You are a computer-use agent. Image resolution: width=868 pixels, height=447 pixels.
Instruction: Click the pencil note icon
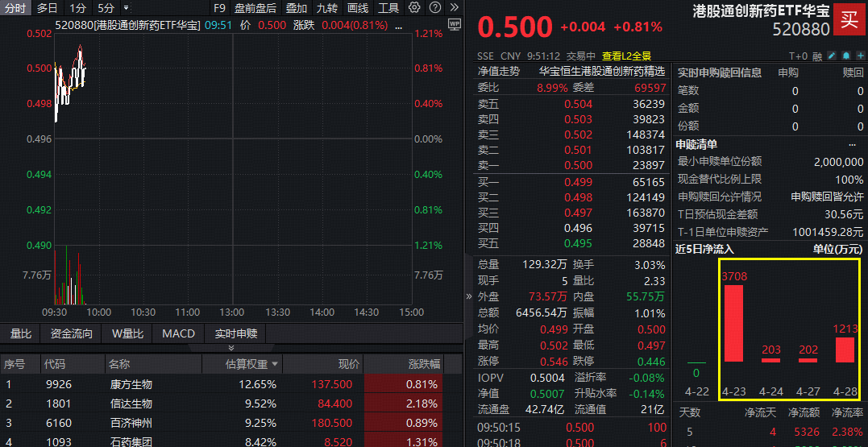833,56
